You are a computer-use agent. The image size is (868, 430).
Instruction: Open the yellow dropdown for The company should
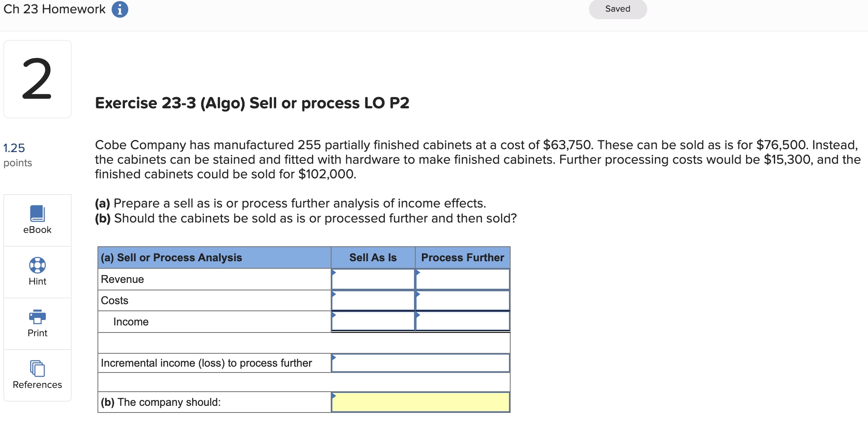[334, 397]
